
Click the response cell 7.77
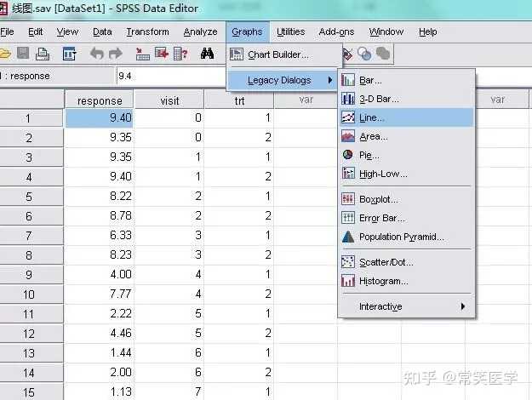point(99,294)
